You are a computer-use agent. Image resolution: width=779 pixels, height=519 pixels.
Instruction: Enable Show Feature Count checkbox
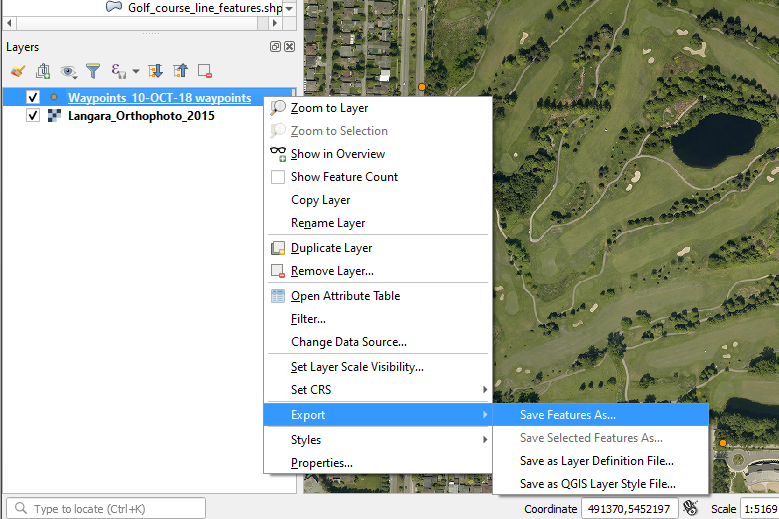(x=278, y=177)
